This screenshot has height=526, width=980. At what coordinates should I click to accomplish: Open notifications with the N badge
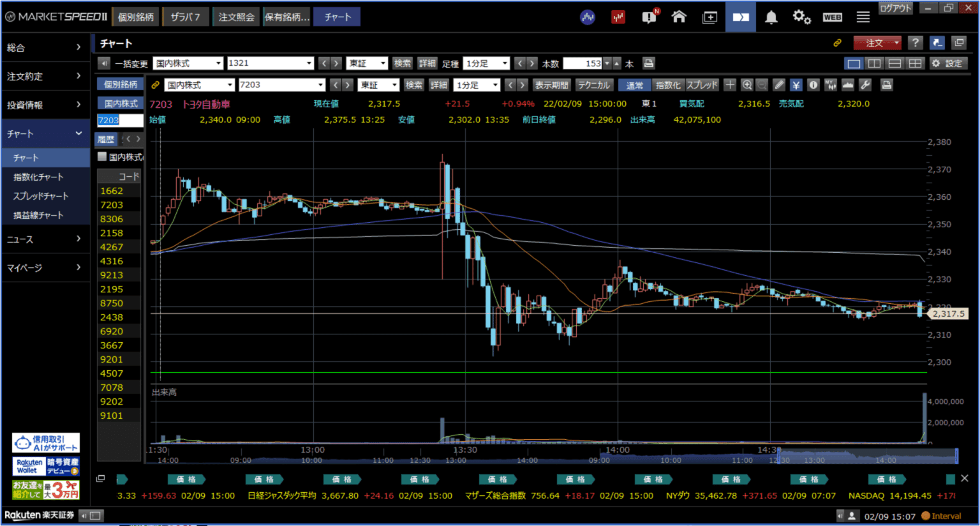tap(650, 17)
